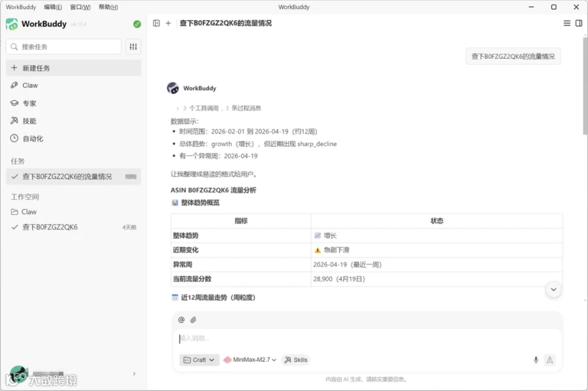588x391 pixels.
Task: Click the @ mention icon
Action: [x=182, y=320]
